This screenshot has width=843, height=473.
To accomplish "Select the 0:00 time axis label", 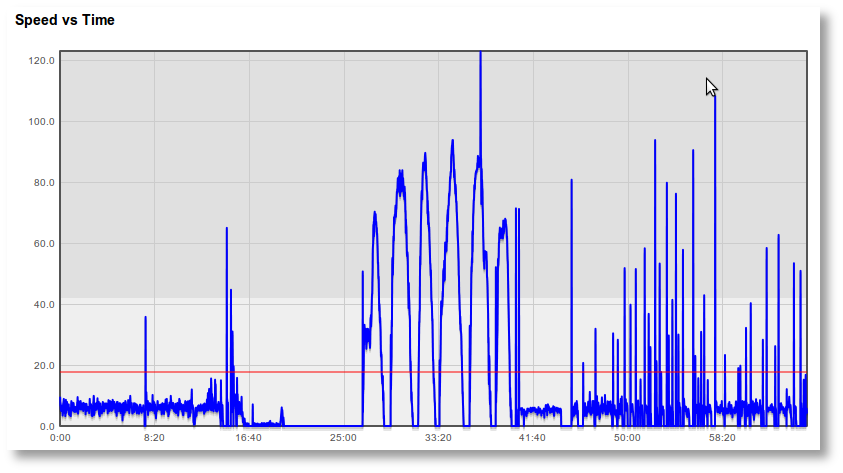I will click(x=60, y=438).
